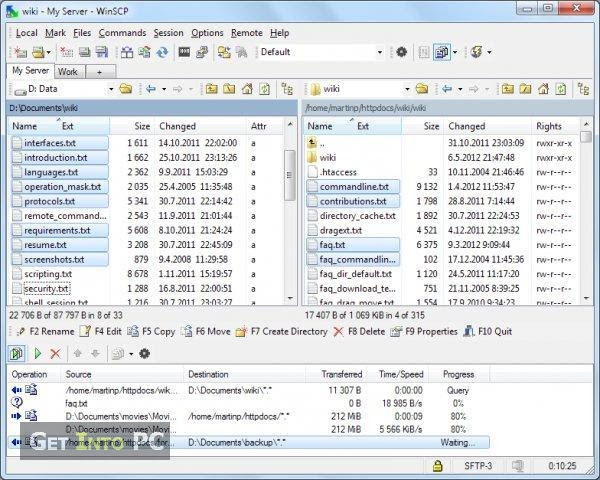The height and width of the screenshot is (480, 600).
Task: Sort remote panel by Changed column header
Action: pyautogui.click(x=488, y=126)
